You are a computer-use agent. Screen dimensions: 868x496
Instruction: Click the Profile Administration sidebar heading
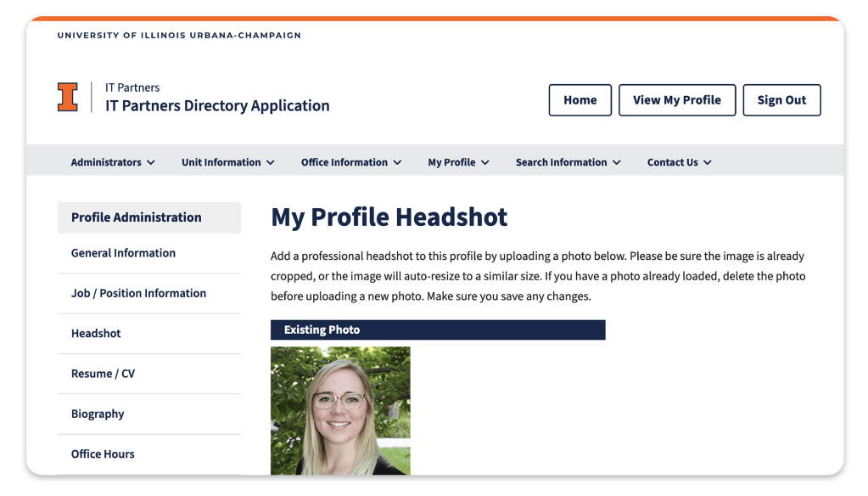pyautogui.click(x=137, y=217)
